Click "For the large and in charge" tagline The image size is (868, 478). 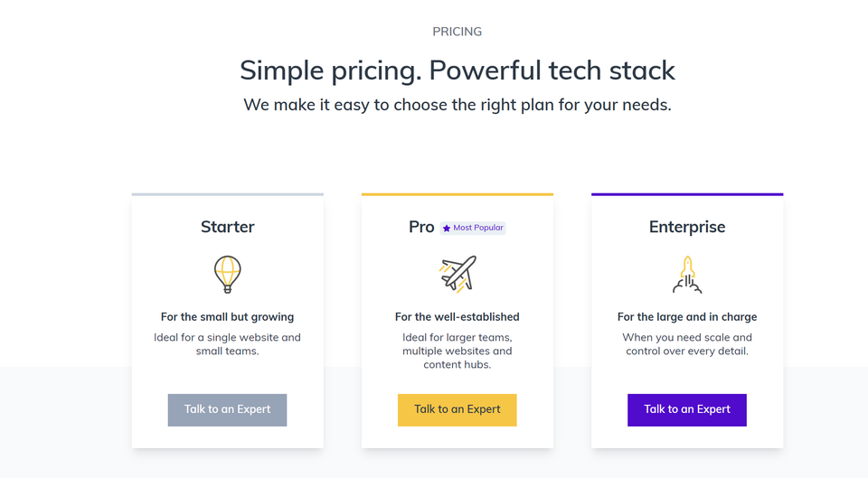point(687,317)
